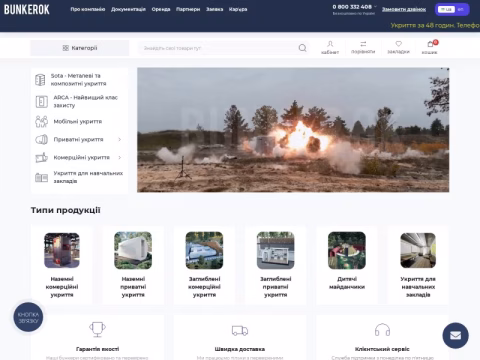Viewport: 480px width, 360px height.
Task: Open ARCA - Найвищий клас захисту
Action: point(86,101)
